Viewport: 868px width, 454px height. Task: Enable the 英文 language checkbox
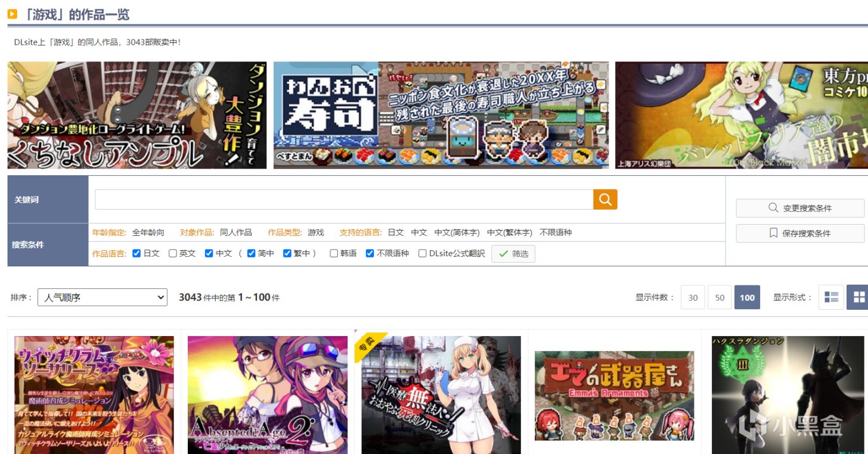(173, 253)
